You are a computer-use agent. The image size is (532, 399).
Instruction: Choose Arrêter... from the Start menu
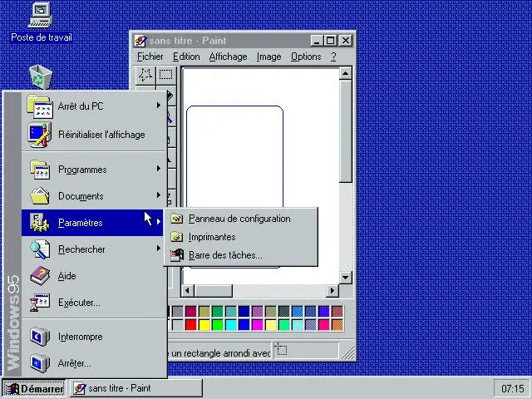pyautogui.click(x=94, y=363)
